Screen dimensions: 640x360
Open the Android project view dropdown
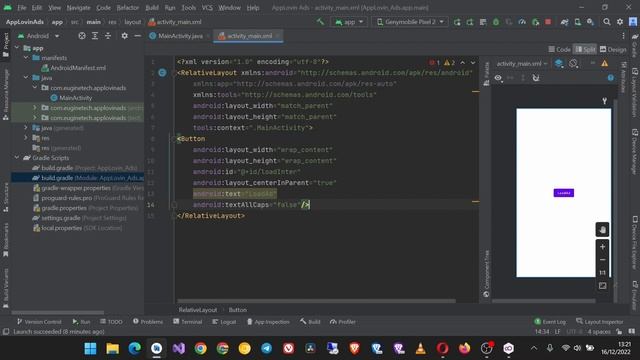click(x=39, y=36)
